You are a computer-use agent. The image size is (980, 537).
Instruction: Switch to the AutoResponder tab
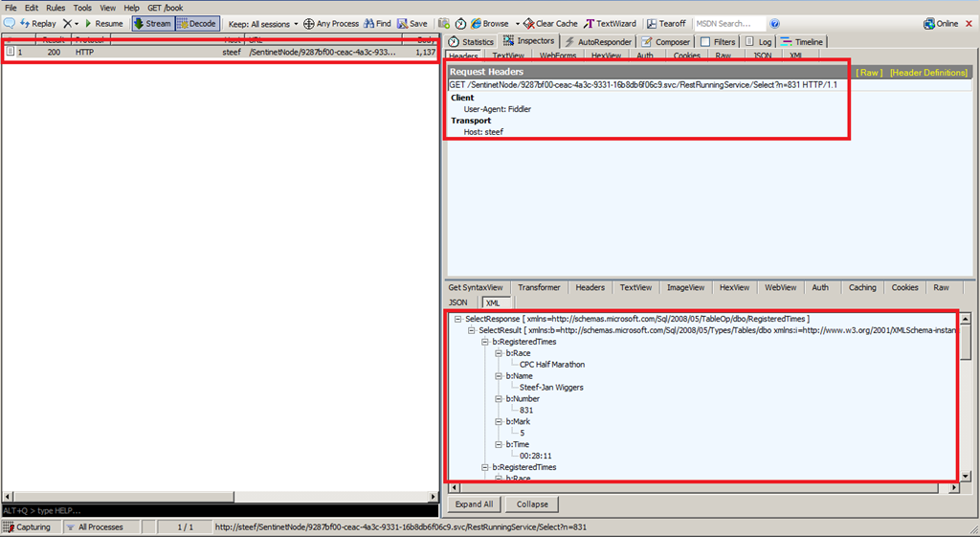[x=598, y=41]
